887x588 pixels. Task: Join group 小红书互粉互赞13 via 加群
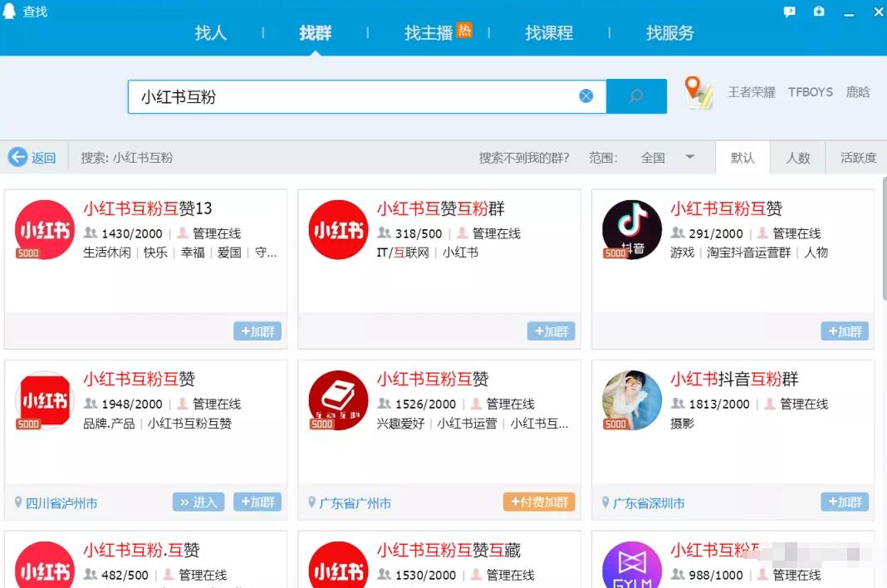(x=257, y=331)
